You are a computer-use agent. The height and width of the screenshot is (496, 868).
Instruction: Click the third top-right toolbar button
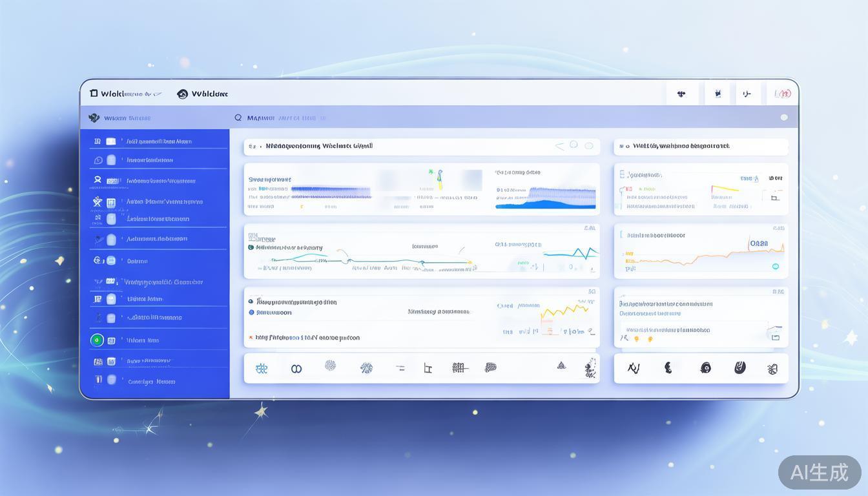(747, 94)
